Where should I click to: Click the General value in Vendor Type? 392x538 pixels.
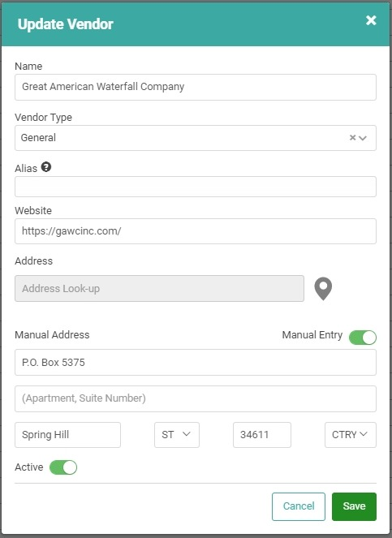(38, 138)
